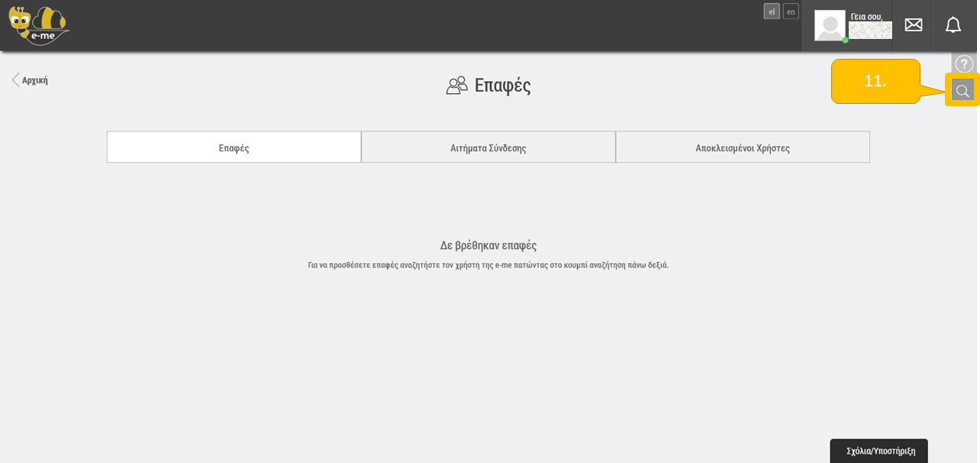
Task: Go back via the 'Αρχική' link
Action: point(35,80)
